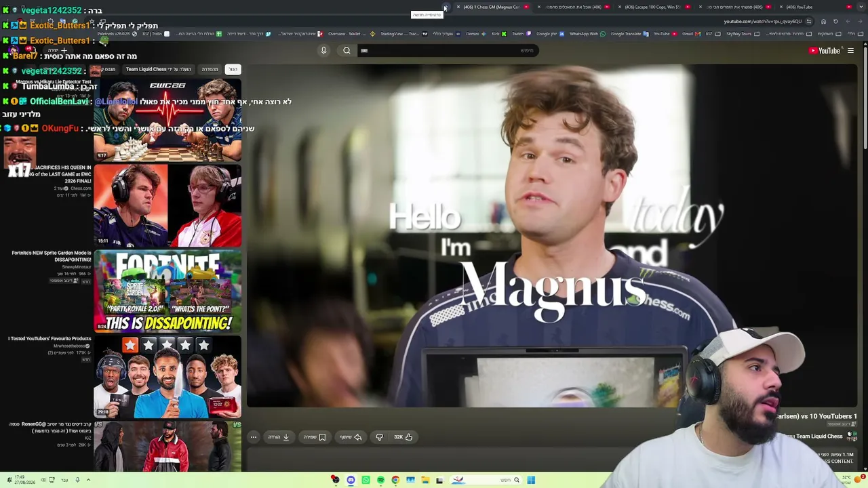
Task: Switch to the 'Escape 100 Cops' browser tab
Action: (x=652, y=7)
